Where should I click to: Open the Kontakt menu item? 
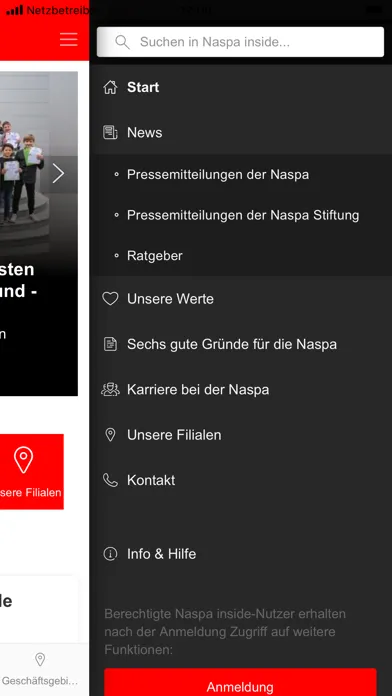151,480
